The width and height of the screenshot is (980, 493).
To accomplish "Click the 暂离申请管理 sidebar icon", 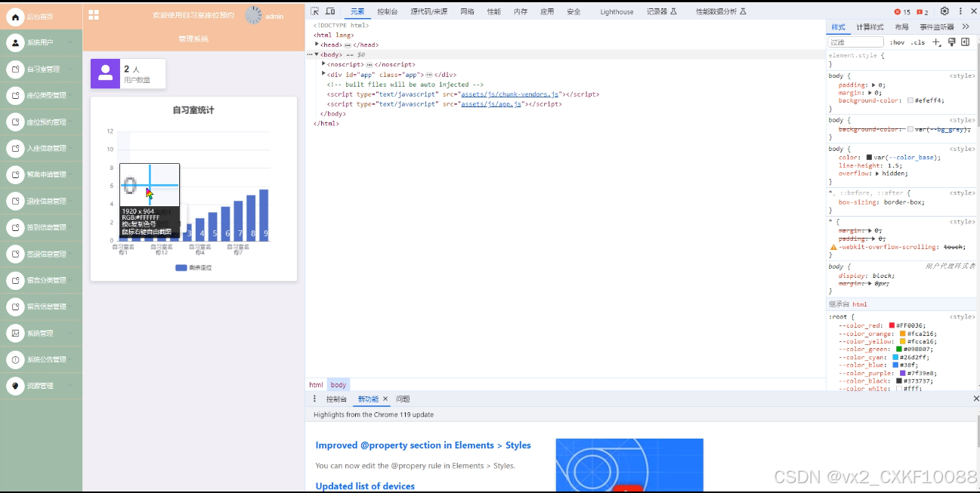I will click(x=15, y=174).
